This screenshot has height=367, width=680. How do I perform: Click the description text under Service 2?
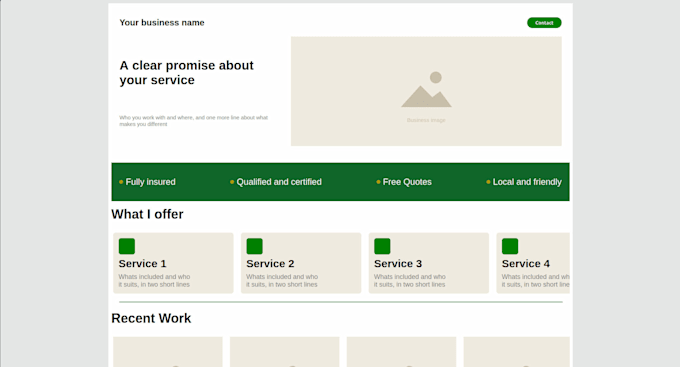point(282,281)
